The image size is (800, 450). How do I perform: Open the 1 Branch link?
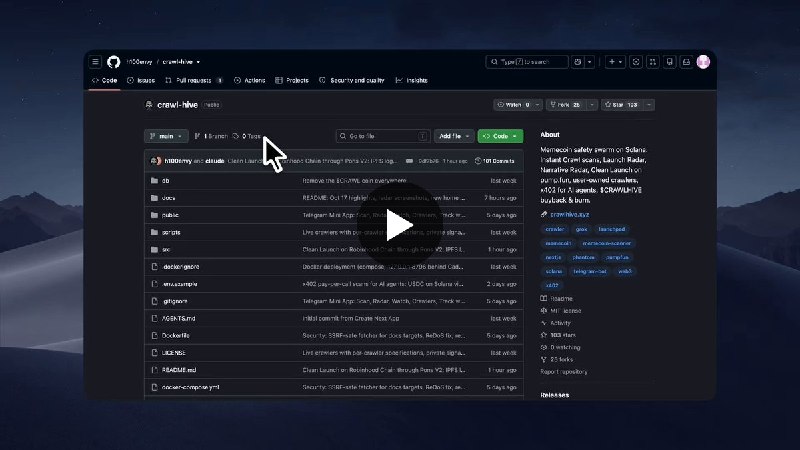tap(211, 136)
